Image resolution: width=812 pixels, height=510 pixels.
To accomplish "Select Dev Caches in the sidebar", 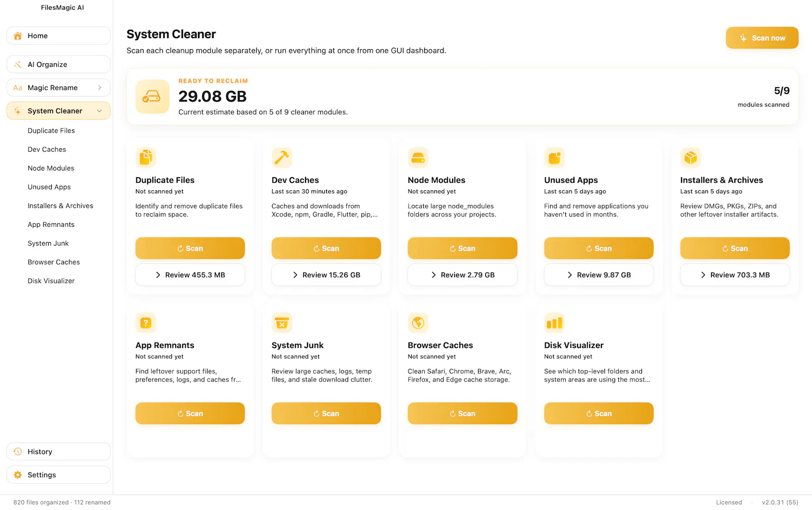I will pos(47,150).
